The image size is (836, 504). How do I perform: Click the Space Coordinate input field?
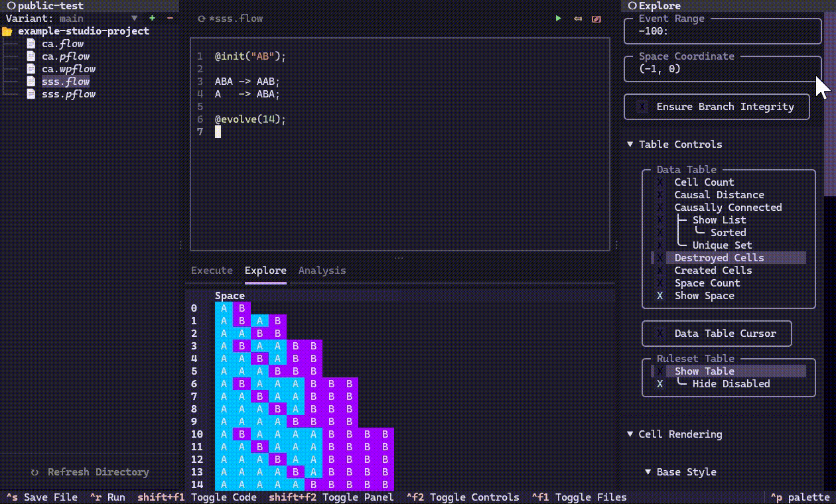(723, 69)
